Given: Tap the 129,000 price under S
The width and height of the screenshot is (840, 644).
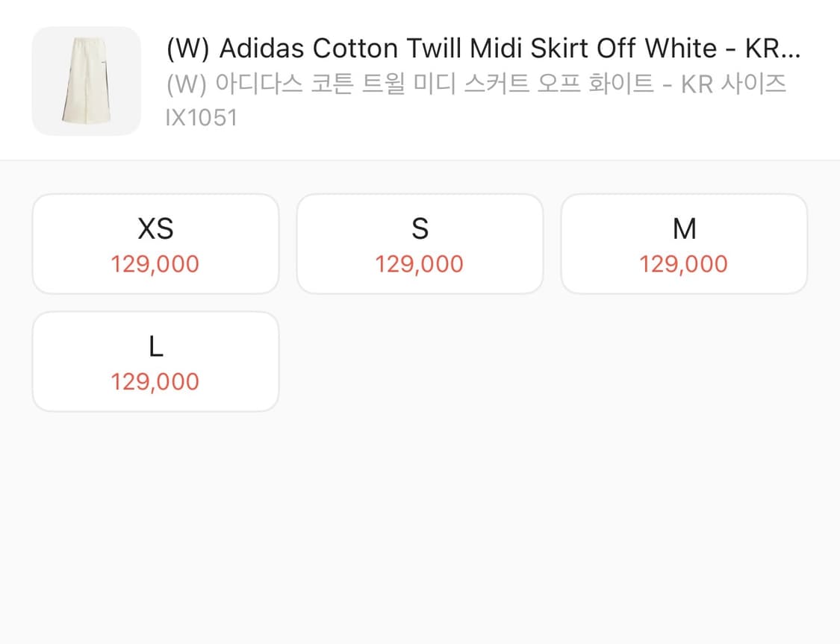Looking at the screenshot, I should coord(420,264).
